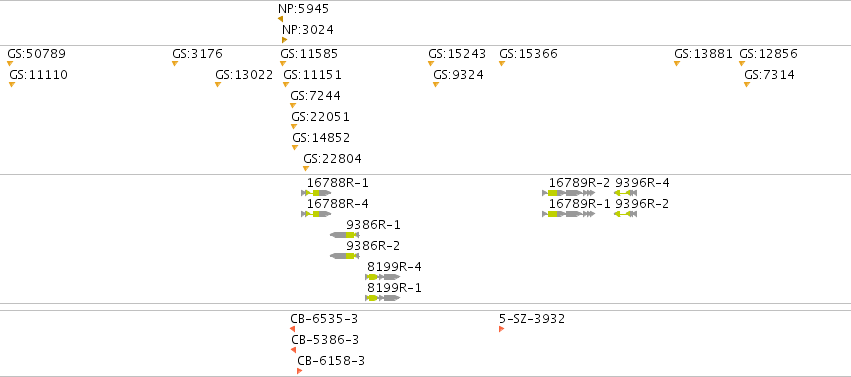
Task: Select the 9396R-2 gene glyph
Action: click(x=625, y=214)
